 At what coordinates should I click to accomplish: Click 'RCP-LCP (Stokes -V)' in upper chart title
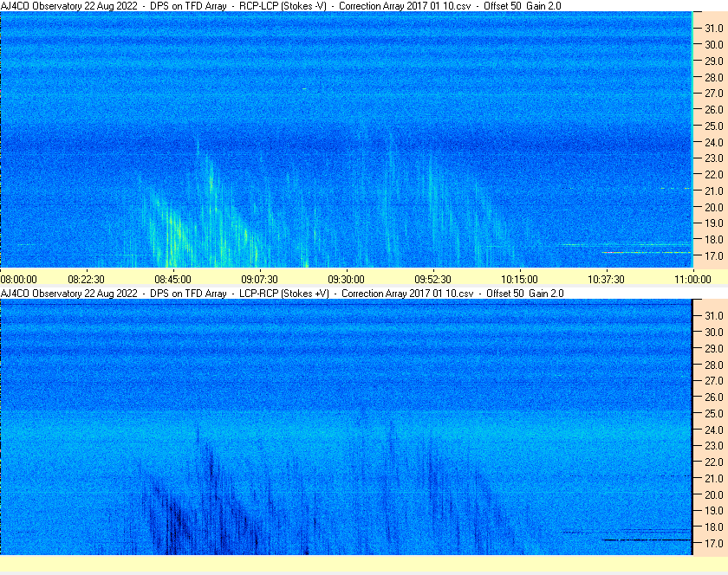tap(283, 6)
